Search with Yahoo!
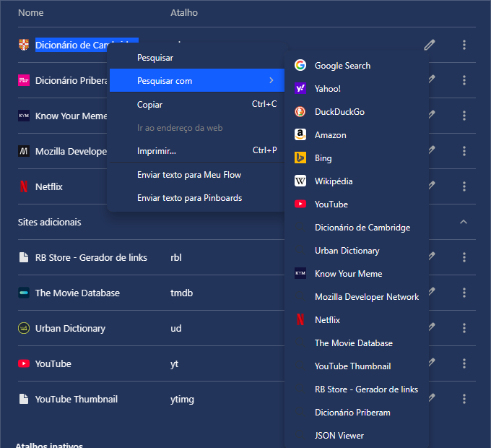 pyautogui.click(x=357, y=88)
